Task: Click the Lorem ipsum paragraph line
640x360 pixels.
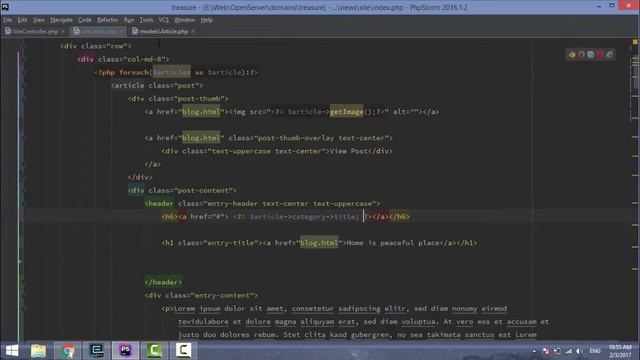Action: 334,309
